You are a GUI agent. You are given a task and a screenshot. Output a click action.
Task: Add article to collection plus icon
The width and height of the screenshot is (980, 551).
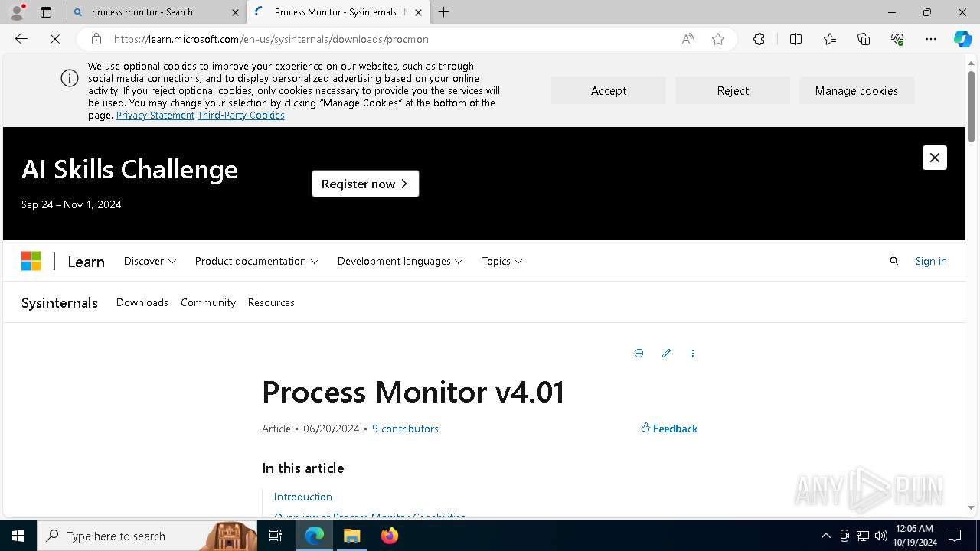(x=639, y=354)
